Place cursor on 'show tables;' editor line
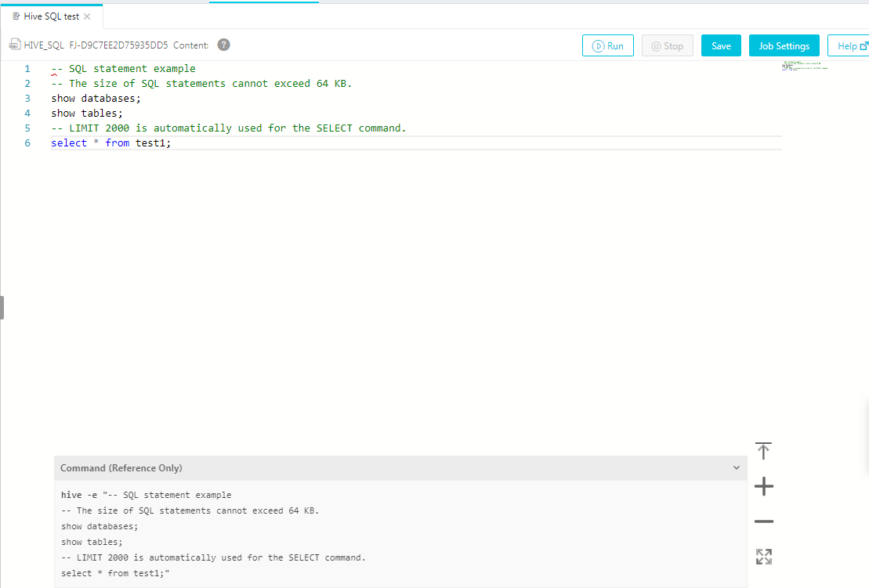This screenshot has height=588, width=869. pos(87,114)
